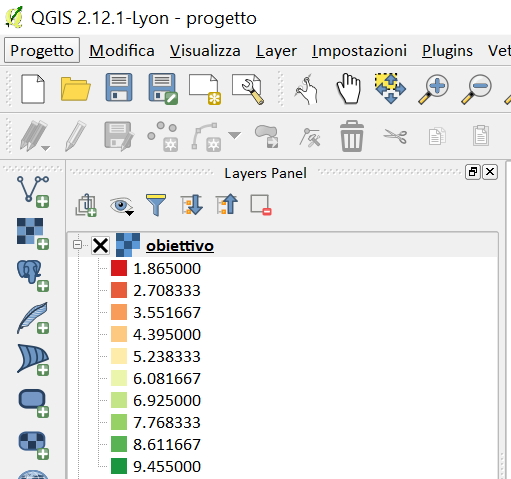Click Pan Map to Selection icon
Screen dimensions: 511x479
pyautogui.click(x=390, y=88)
